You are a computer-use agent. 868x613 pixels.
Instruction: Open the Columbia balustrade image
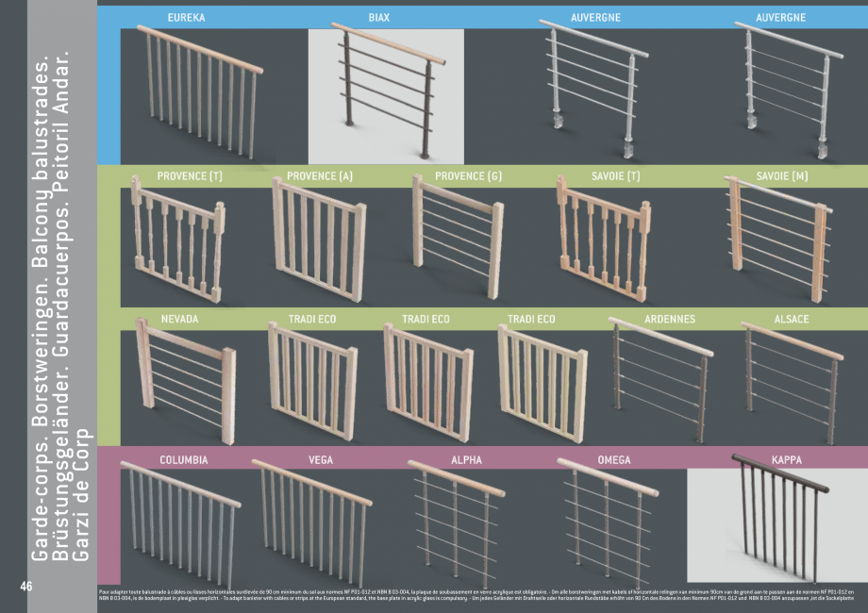point(179,519)
